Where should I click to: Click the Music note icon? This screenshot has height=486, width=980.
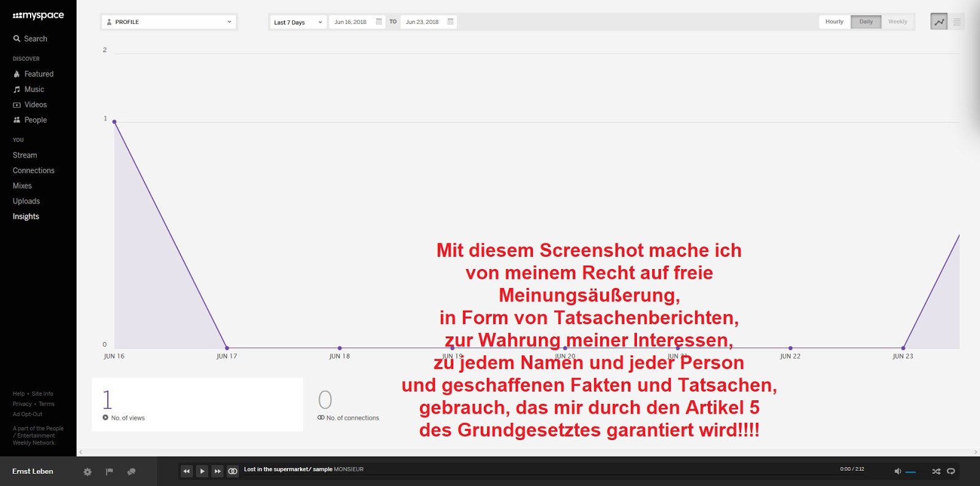pyautogui.click(x=17, y=89)
